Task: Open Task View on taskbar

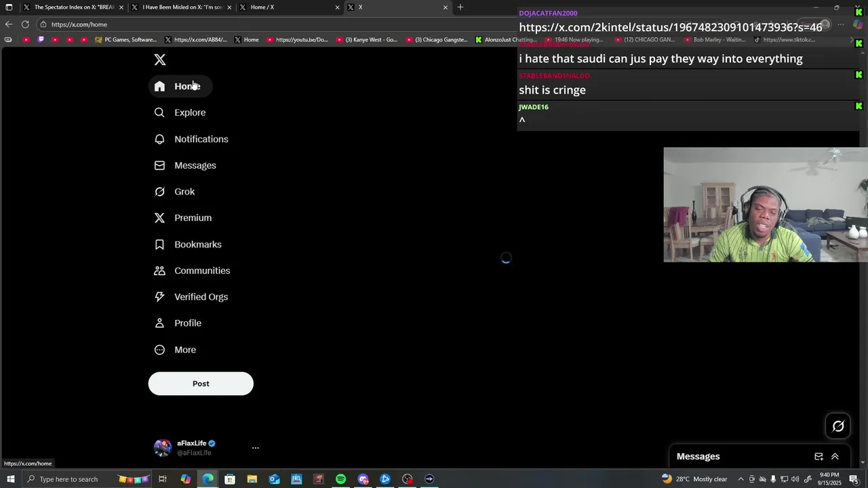Action: tap(163, 479)
